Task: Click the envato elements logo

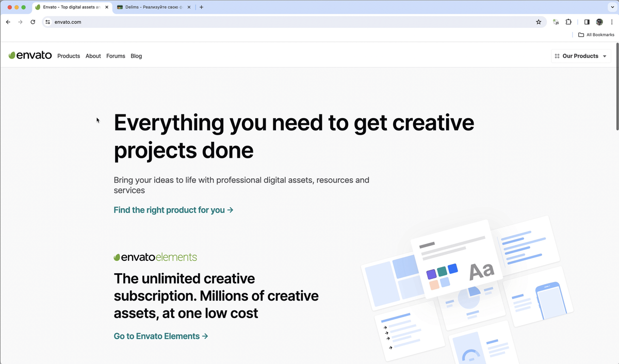Action: tap(155, 257)
